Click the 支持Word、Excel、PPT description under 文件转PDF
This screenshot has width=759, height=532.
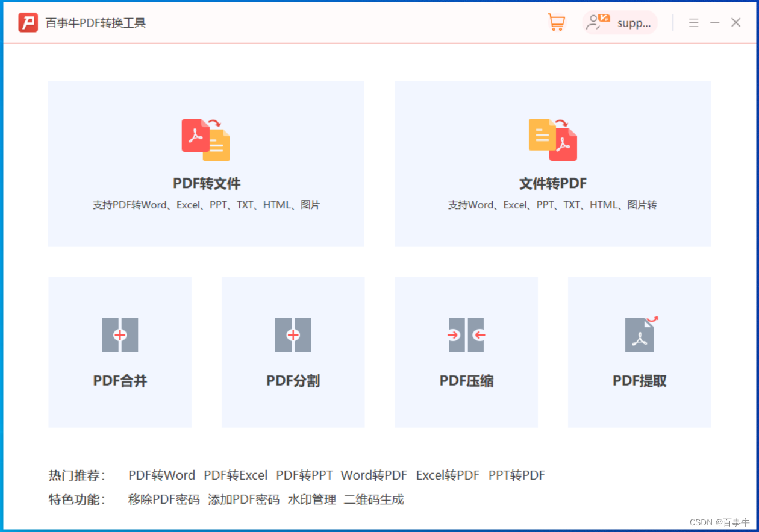(x=552, y=205)
